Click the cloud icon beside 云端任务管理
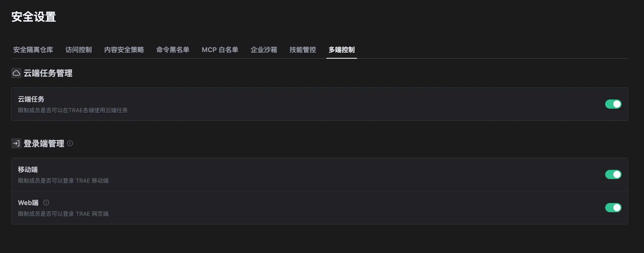 16,73
